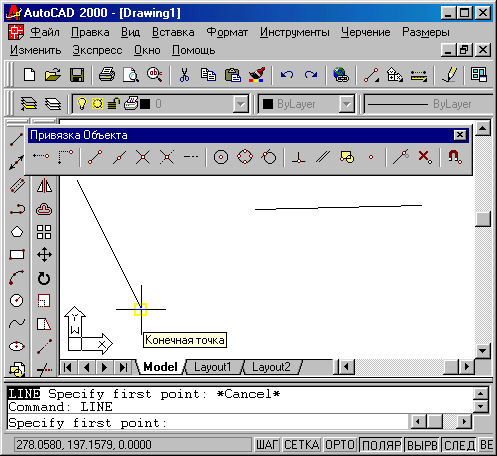Toggle ШАГ snap mode in status bar

[267, 445]
